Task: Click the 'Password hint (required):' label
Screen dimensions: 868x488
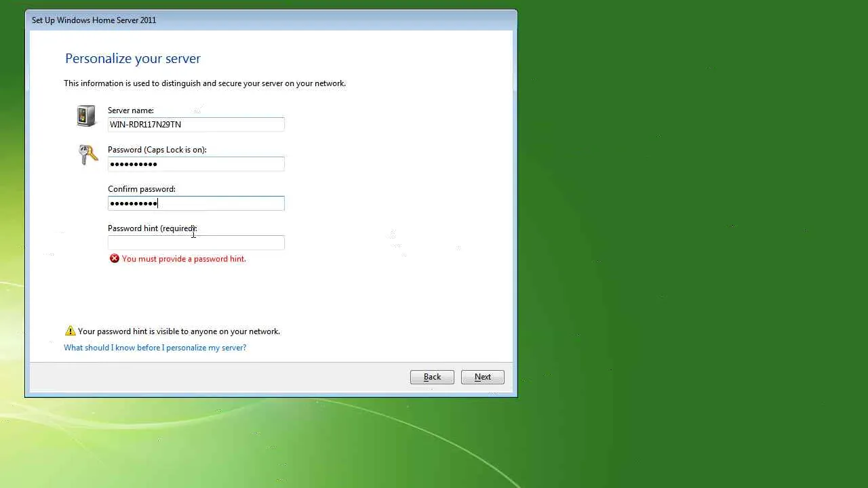Action: (153, 228)
